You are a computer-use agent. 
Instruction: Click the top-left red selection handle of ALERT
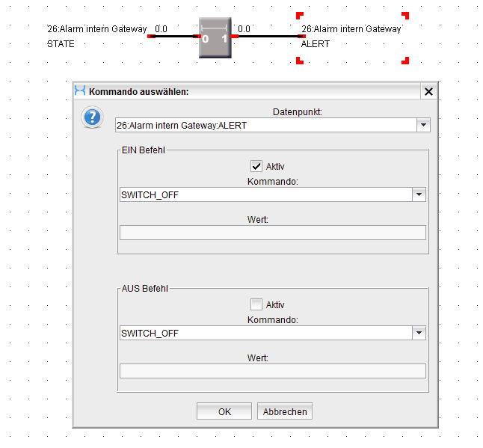299,14
